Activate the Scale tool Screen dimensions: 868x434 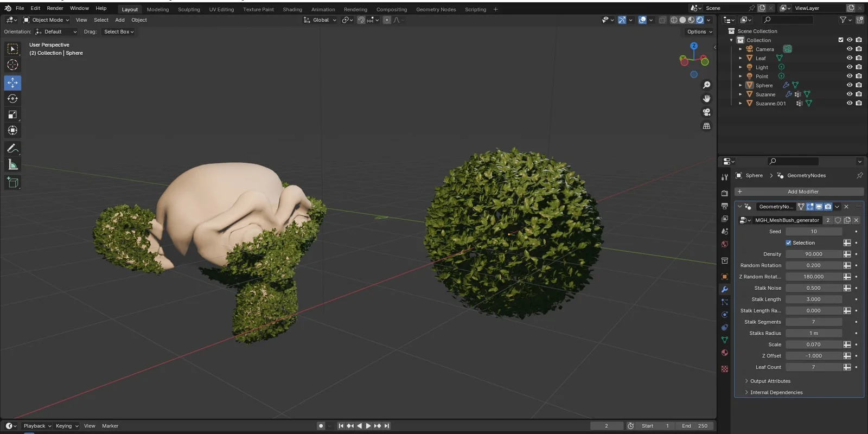point(12,114)
